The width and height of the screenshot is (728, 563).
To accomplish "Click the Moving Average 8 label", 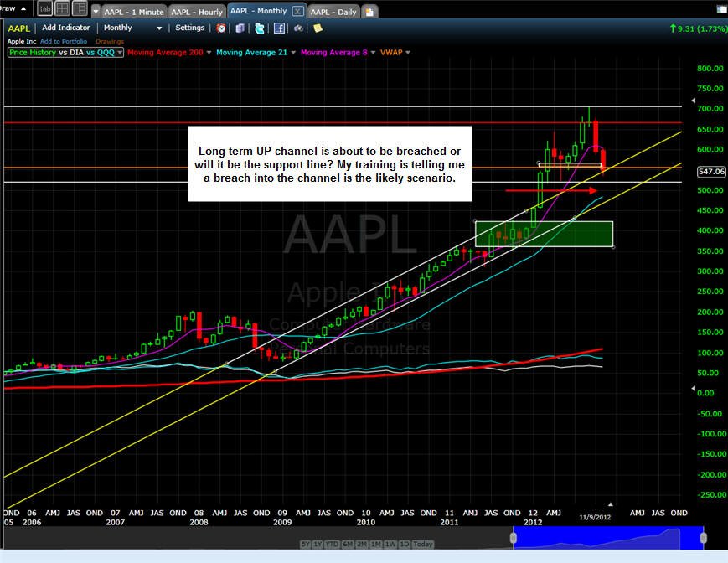I will coord(333,53).
